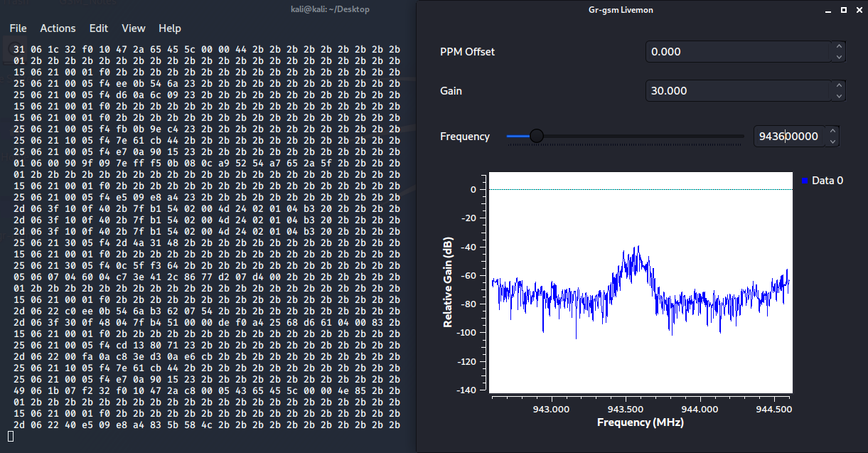Open the File menu in the terminal
This screenshot has height=453, width=868.
click(x=18, y=28)
